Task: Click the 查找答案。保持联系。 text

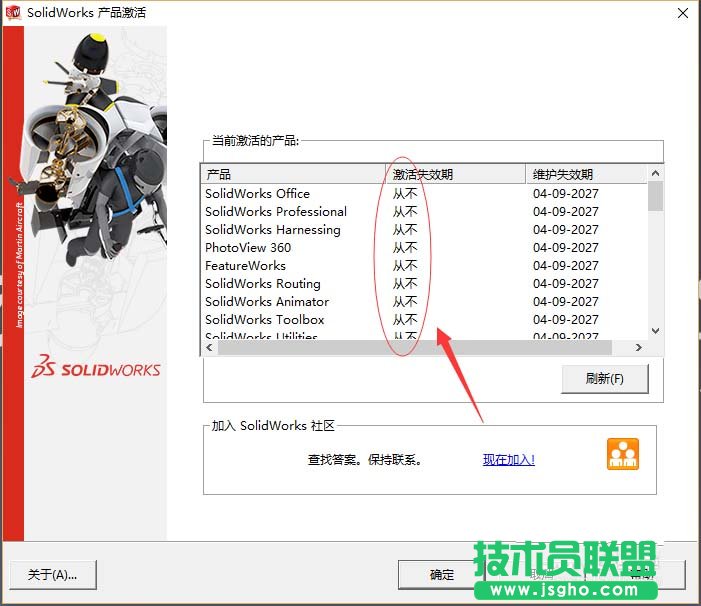Action: coord(365,459)
